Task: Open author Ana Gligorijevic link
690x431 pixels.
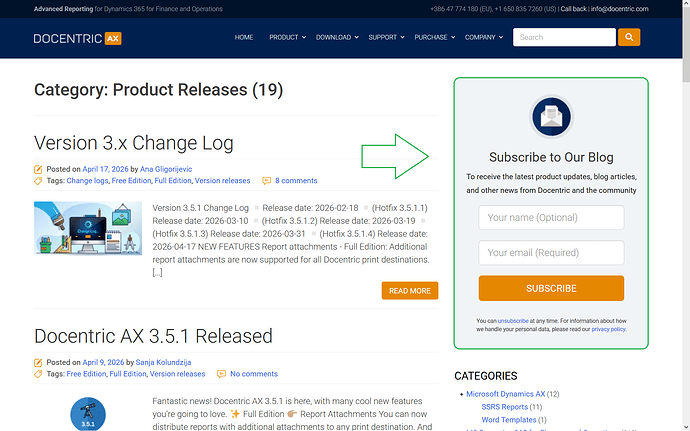Action: point(166,169)
